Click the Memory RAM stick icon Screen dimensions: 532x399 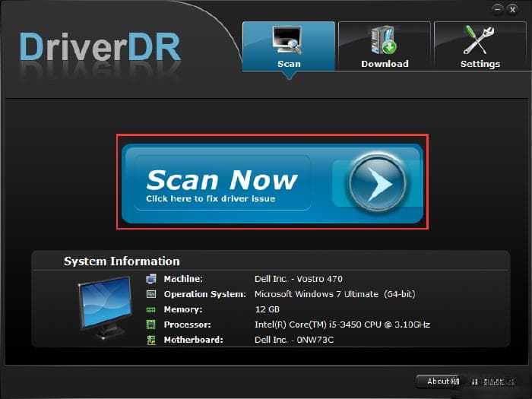pyautogui.click(x=151, y=309)
